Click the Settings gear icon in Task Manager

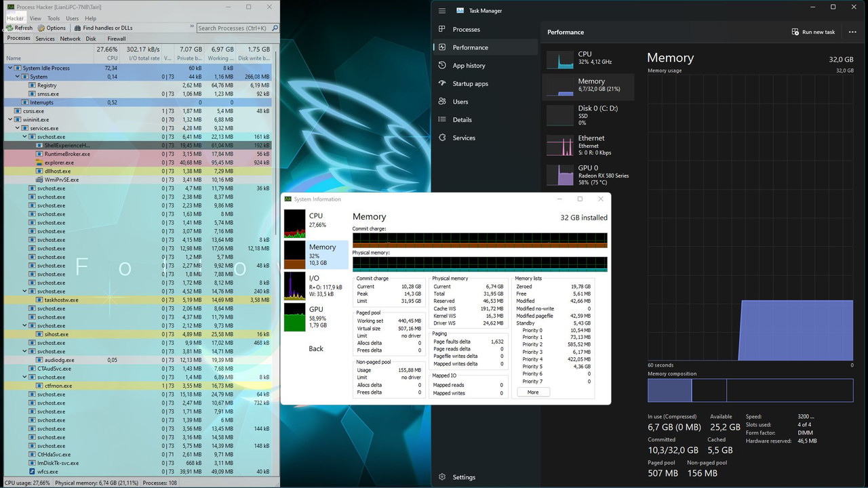[x=442, y=477]
